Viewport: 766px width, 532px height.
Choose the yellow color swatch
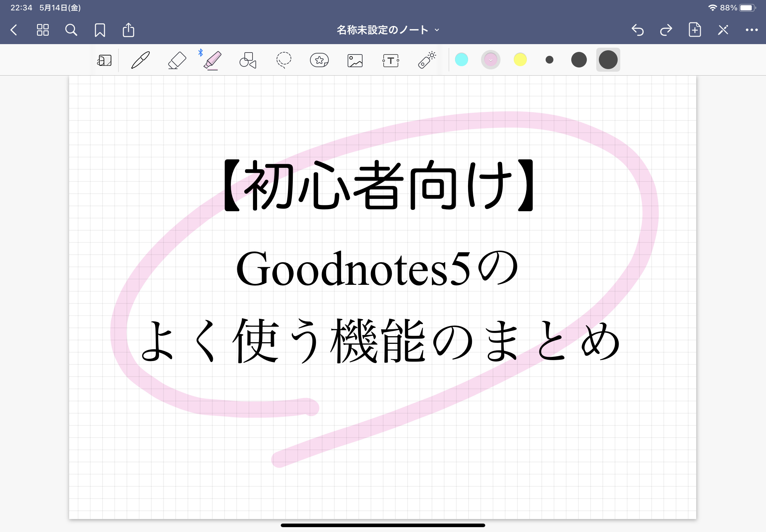pyautogui.click(x=520, y=60)
